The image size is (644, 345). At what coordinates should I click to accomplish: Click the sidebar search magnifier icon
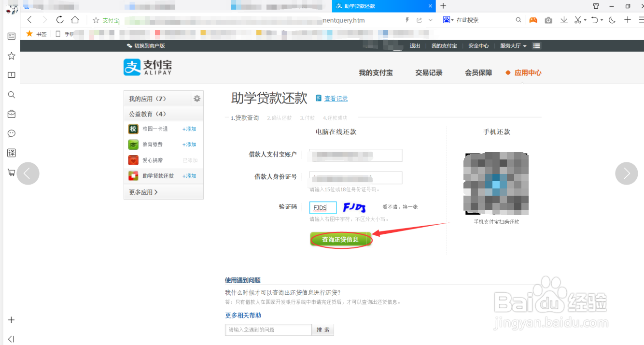point(12,95)
